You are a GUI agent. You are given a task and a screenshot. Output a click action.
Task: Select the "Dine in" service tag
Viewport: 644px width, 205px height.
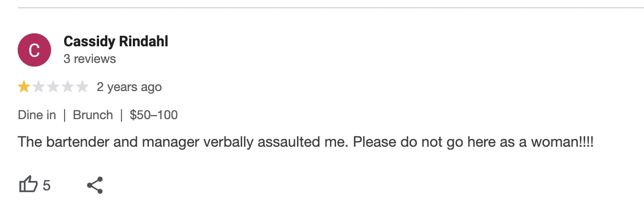37,115
